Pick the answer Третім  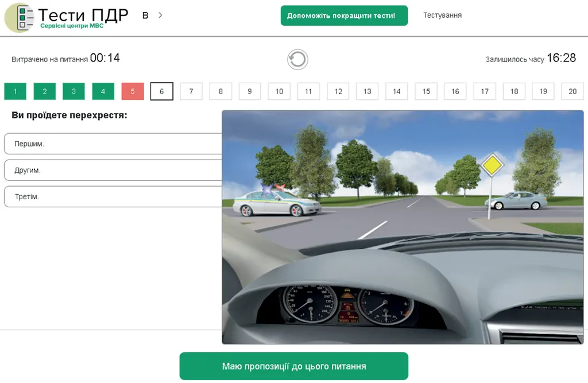tap(113, 196)
